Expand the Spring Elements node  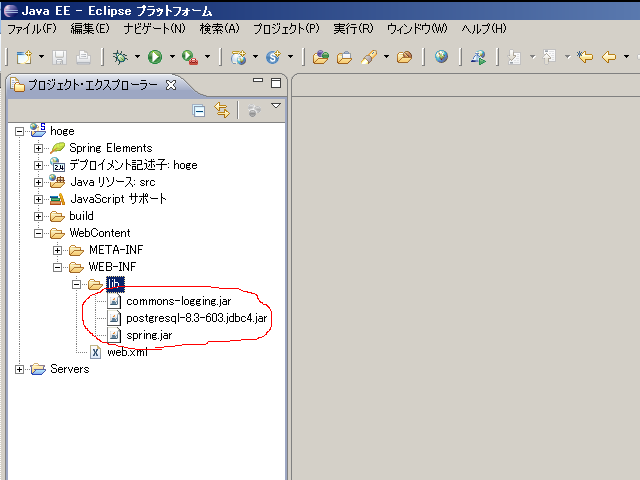click(x=38, y=148)
